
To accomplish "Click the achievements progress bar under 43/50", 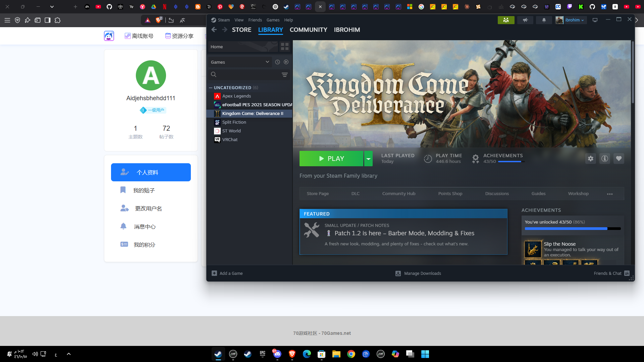I will click(x=511, y=162).
